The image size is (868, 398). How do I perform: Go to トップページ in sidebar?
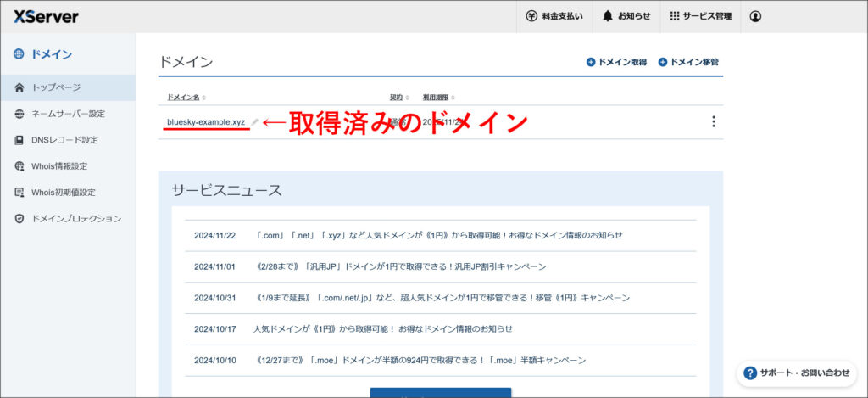point(68,87)
